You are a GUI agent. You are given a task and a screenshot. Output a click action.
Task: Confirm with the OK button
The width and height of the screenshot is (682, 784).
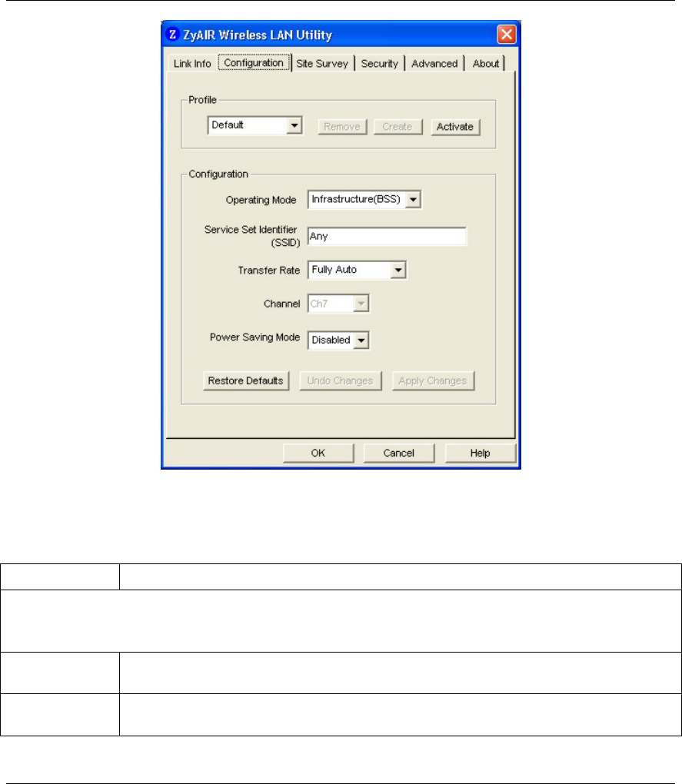[318, 453]
